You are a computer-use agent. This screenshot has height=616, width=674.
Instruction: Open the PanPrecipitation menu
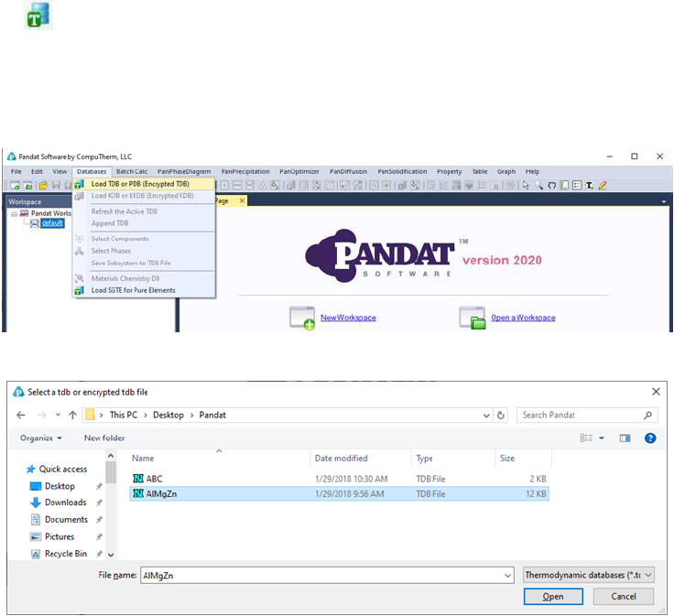pos(245,171)
